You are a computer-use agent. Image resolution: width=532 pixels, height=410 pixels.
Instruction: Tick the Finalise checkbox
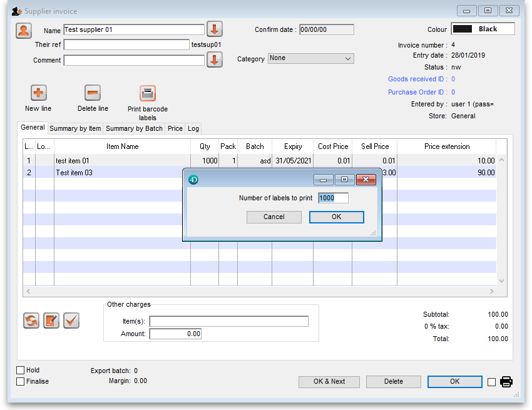click(21, 381)
